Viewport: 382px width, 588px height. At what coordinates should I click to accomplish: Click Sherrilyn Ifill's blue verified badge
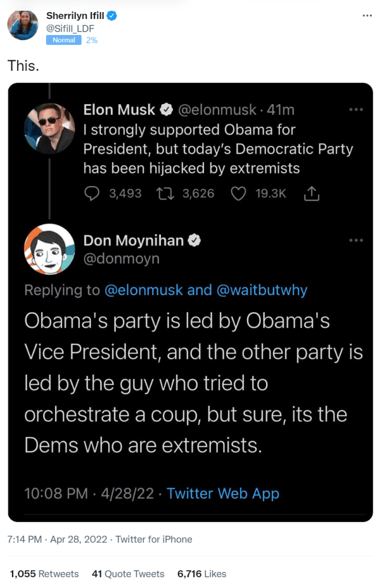coord(113,16)
